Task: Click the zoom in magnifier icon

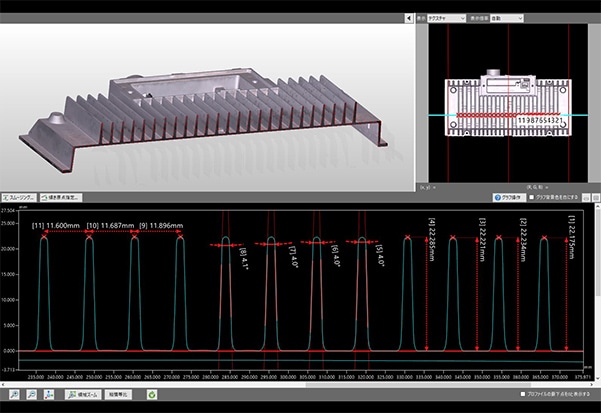Action: [13, 396]
